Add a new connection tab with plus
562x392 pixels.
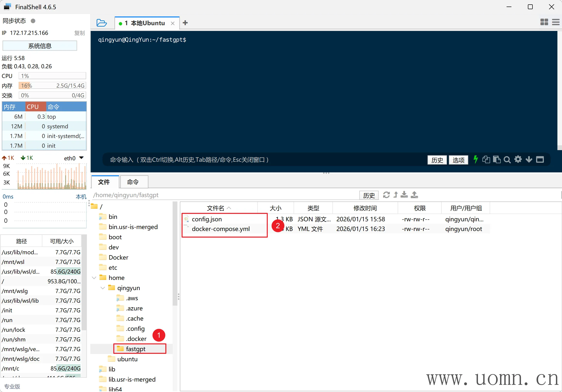pos(185,23)
